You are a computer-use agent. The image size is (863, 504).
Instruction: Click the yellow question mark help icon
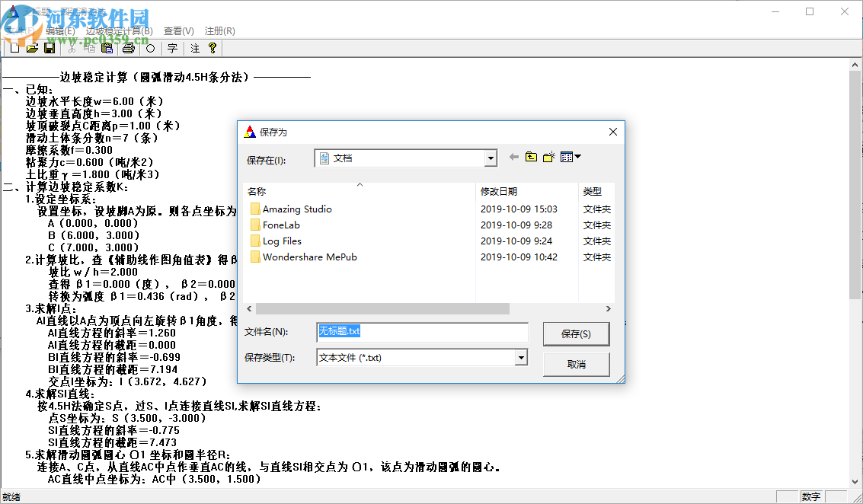point(213,49)
